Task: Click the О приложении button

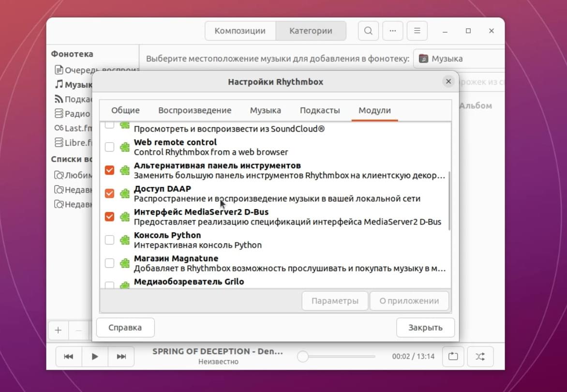Action: coord(409,301)
